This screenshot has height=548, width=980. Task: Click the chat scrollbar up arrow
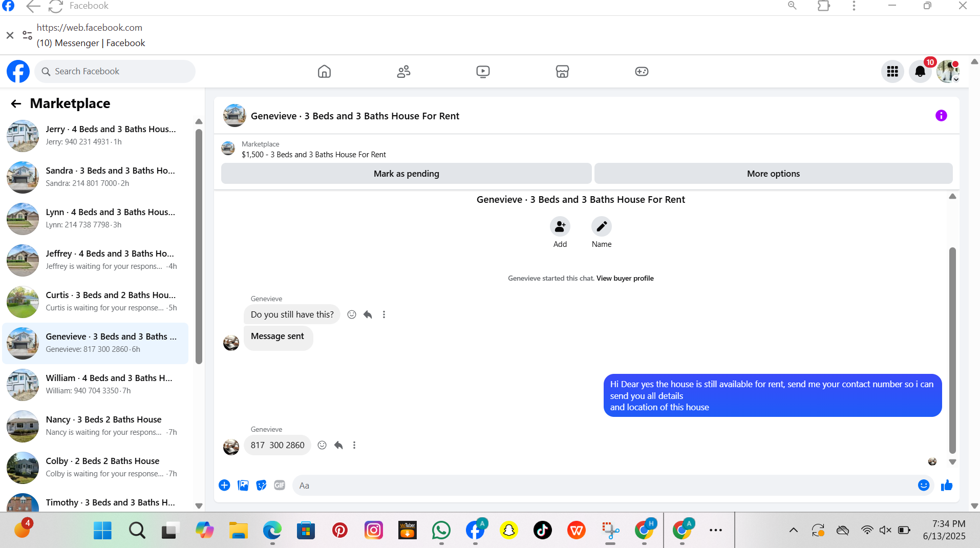952,197
